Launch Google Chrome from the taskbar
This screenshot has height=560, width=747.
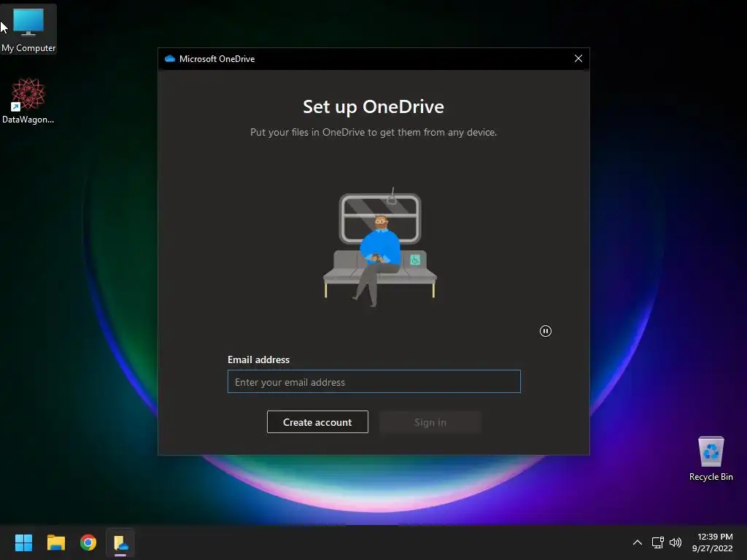tap(88, 542)
